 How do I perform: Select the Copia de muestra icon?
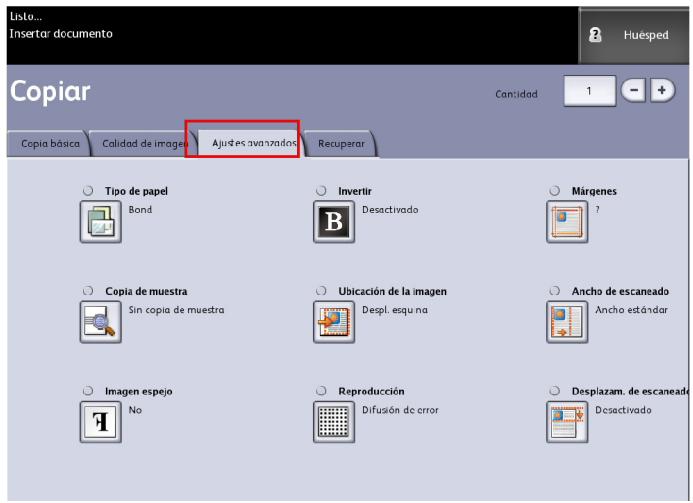(100, 322)
